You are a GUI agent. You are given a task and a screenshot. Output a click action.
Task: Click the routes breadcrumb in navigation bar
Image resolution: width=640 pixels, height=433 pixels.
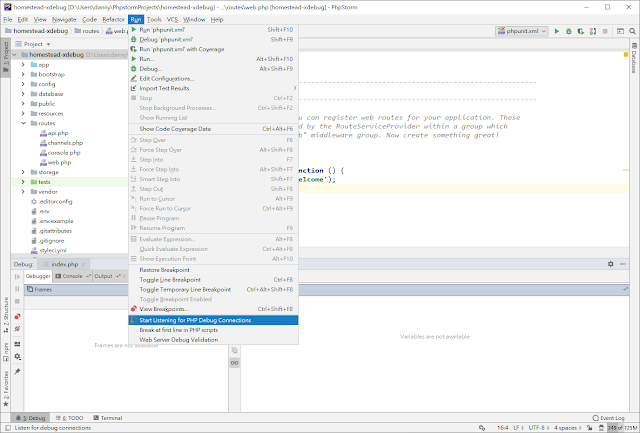[87, 31]
